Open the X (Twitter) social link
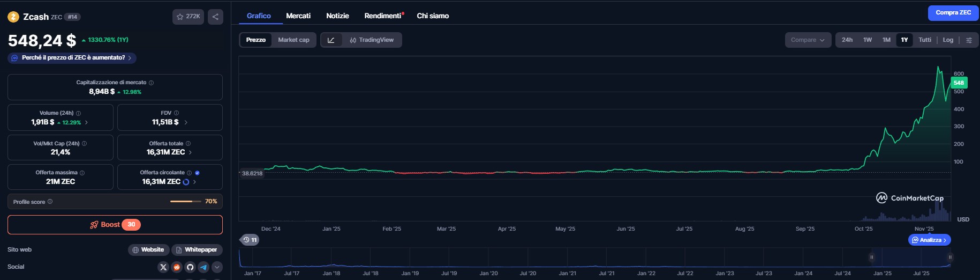Screen dimensions: 980x280 [x=163, y=267]
